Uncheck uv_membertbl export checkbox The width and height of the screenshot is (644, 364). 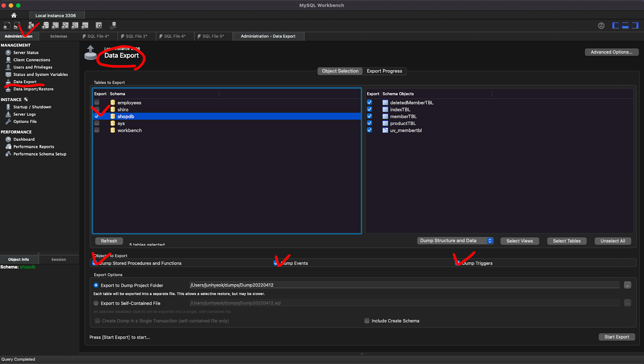(x=369, y=130)
